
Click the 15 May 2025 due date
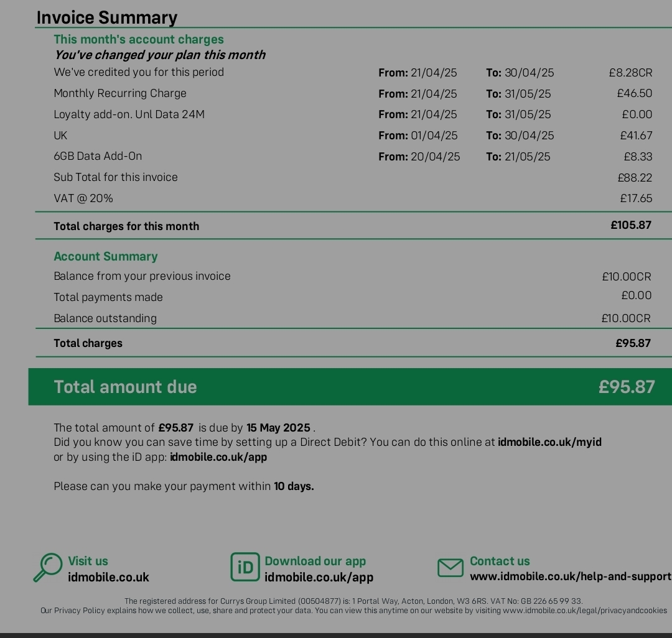click(278, 428)
